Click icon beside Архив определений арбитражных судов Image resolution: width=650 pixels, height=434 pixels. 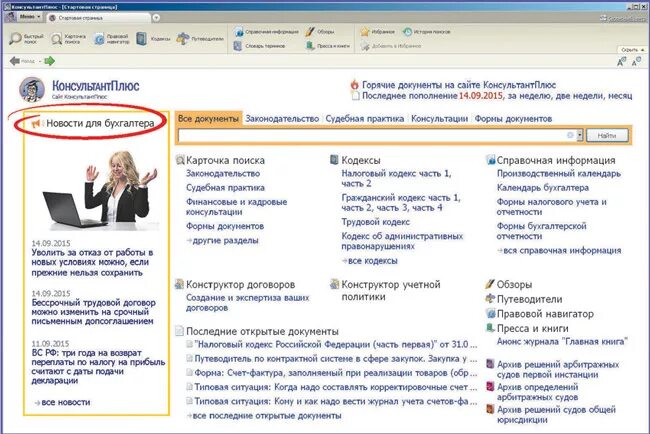(490, 386)
